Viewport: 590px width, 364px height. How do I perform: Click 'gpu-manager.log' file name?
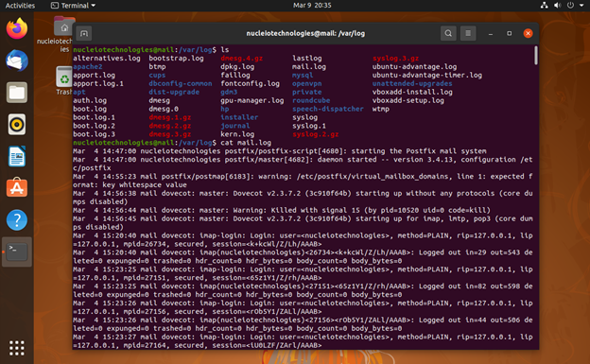[x=252, y=100]
